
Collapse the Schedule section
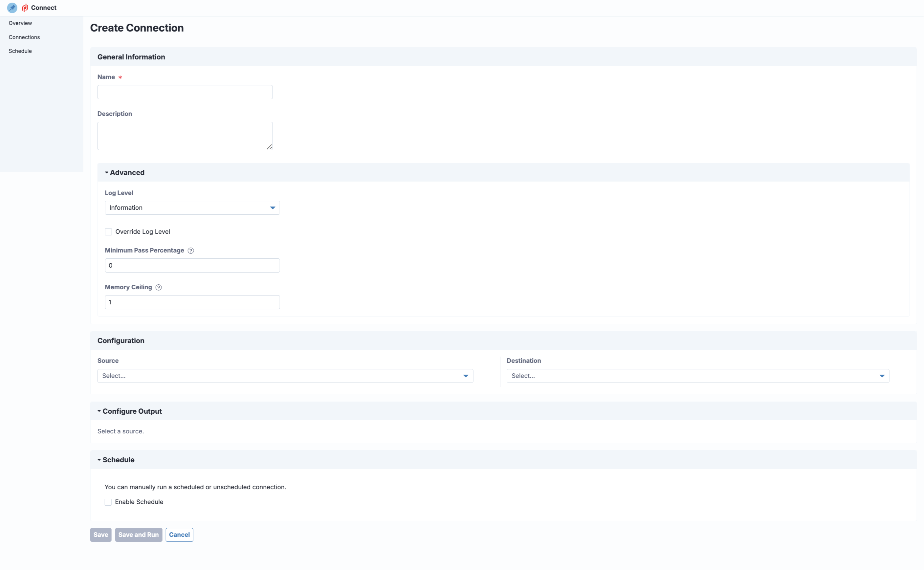pos(99,460)
